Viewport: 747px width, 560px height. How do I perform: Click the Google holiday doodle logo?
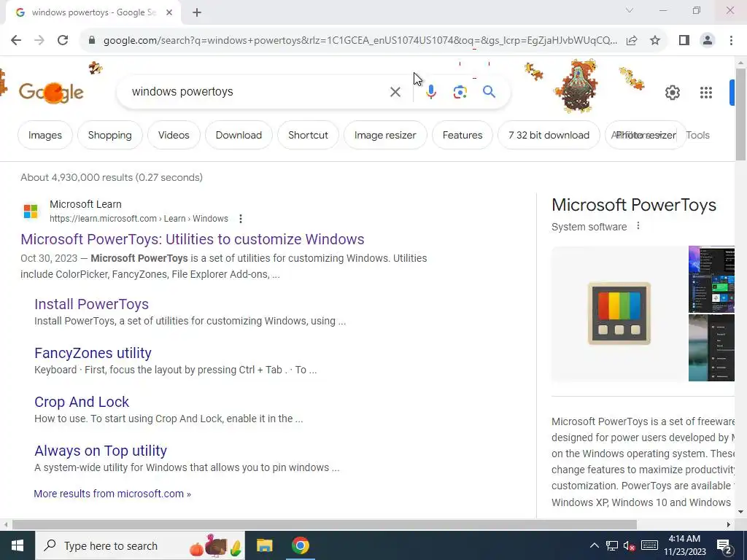tap(51, 92)
